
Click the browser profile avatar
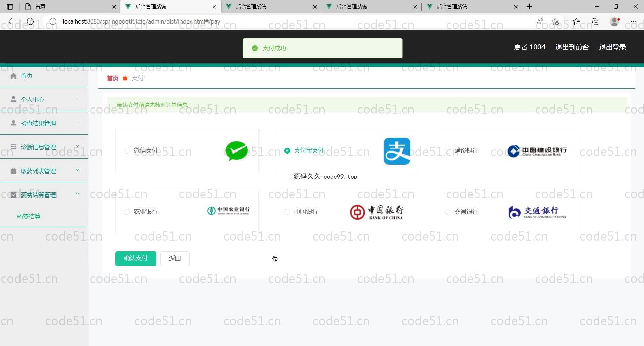[x=615, y=21]
